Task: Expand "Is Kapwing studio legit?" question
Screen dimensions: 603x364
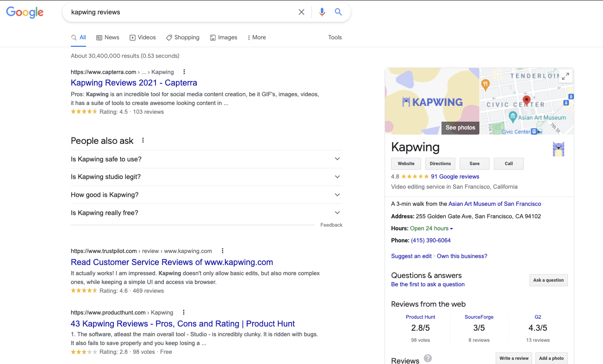Action: [337, 177]
